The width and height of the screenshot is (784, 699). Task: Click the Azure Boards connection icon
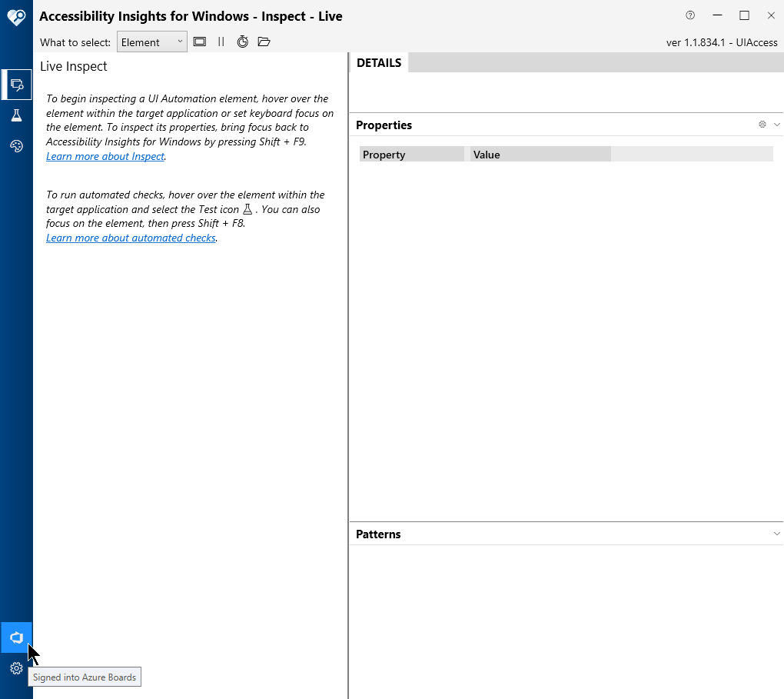click(16, 637)
